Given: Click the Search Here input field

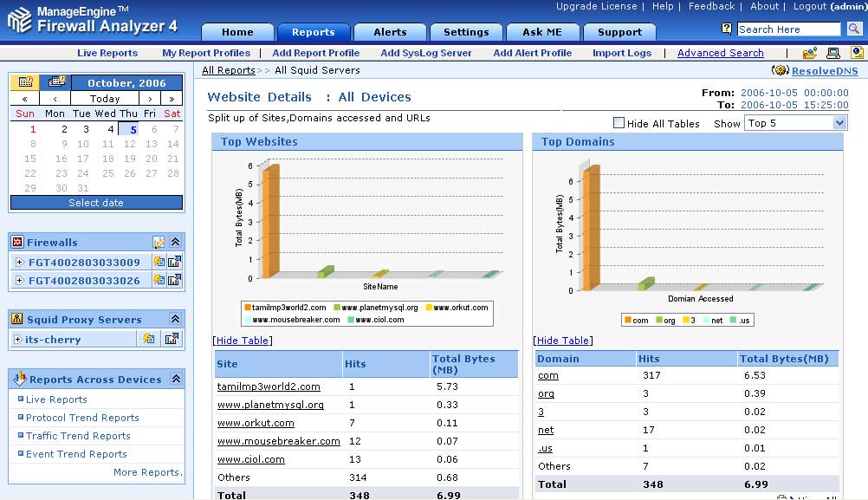Looking at the screenshot, I should click(788, 29).
